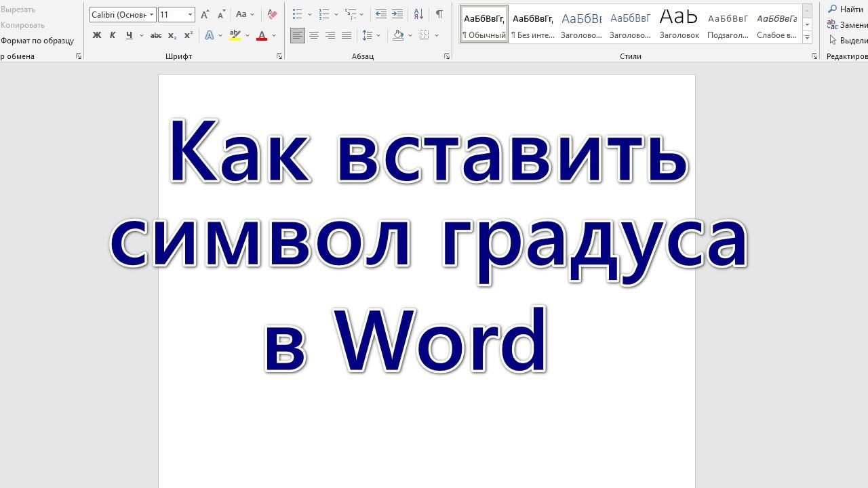868x488 pixels.
Task: Open the Заменить replace command
Action: (848, 25)
